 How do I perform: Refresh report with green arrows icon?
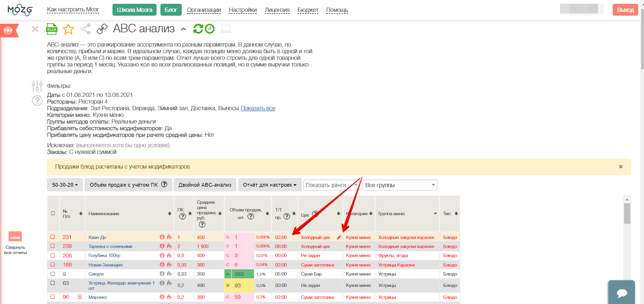coord(198,29)
